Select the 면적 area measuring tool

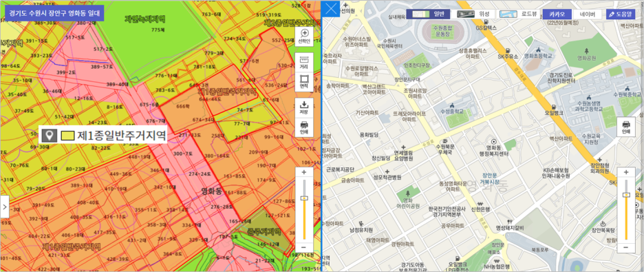[304, 81]
